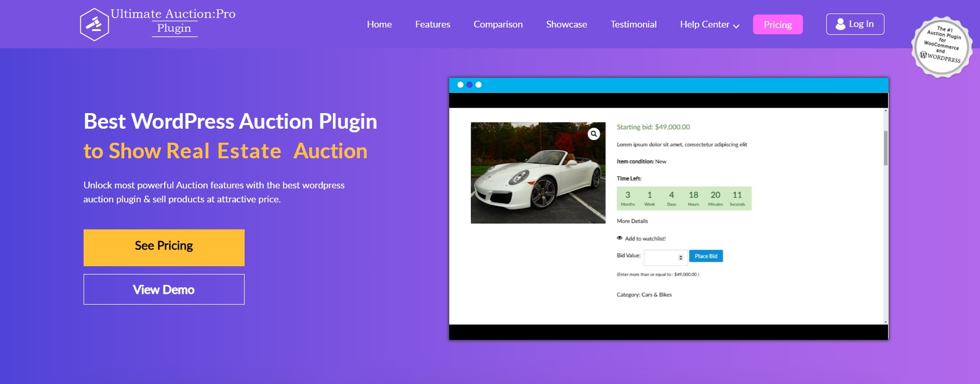Click the #1 Auction Plugin WordPress badge
This screenshot has width=980, height=384.
[942, 47]
